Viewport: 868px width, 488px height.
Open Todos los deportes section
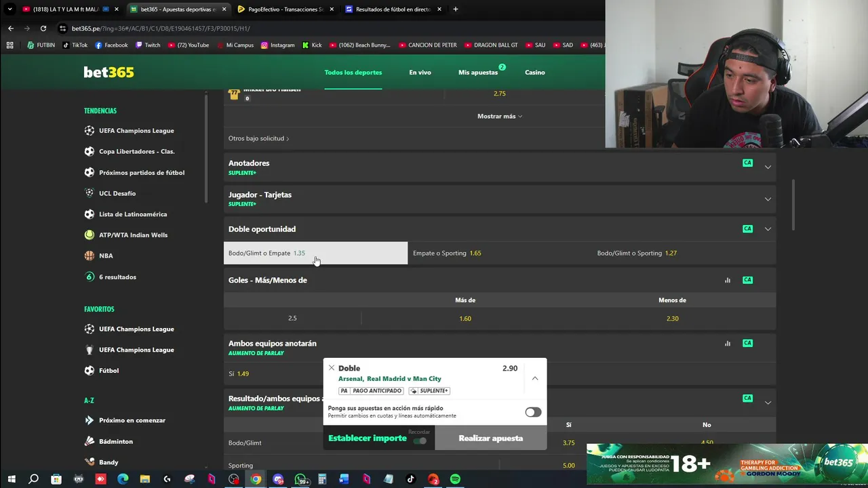[x=353, y=73]
